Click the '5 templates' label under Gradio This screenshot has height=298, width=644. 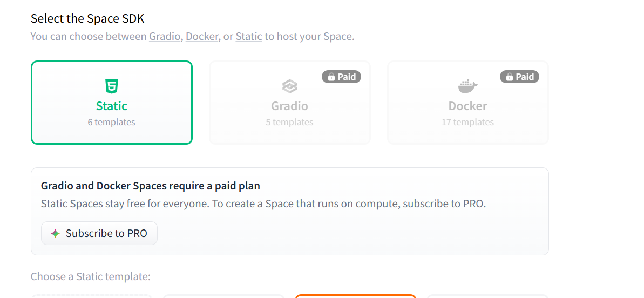click(289, 122)
